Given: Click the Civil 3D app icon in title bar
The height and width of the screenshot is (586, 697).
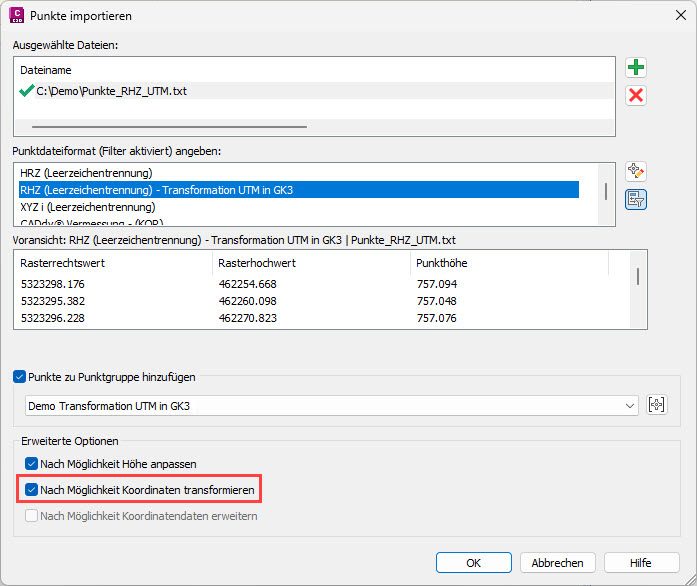Looking at the screenshot, I should click(x=16, y=16).
